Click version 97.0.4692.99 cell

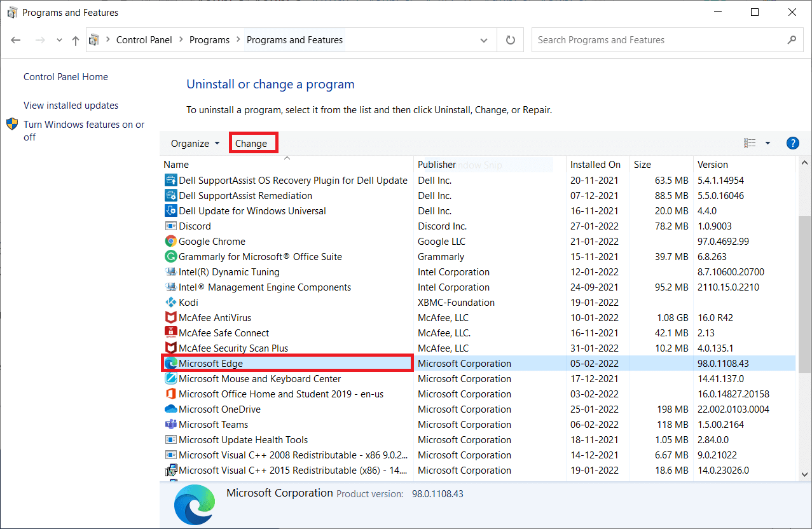(x=724, y=242)
